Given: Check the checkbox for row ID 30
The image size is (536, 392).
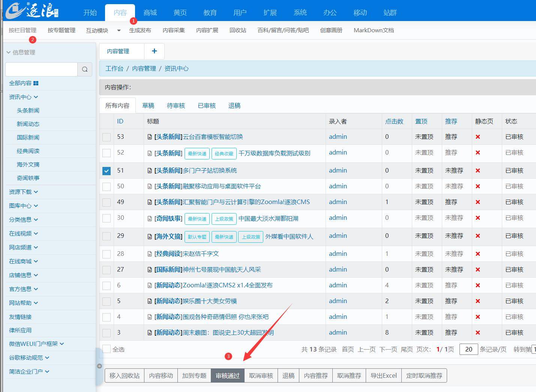Looking at the screenshot, I should (x=107, y=218).
